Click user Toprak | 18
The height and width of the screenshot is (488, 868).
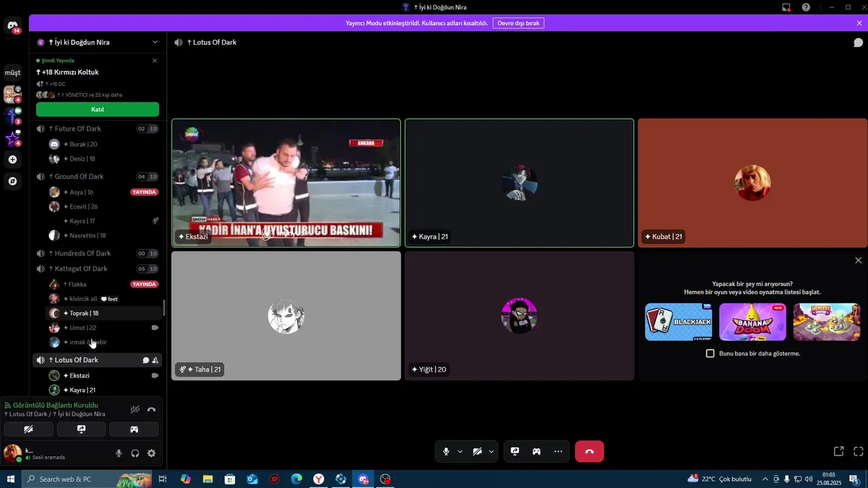(x=104, y=314)
